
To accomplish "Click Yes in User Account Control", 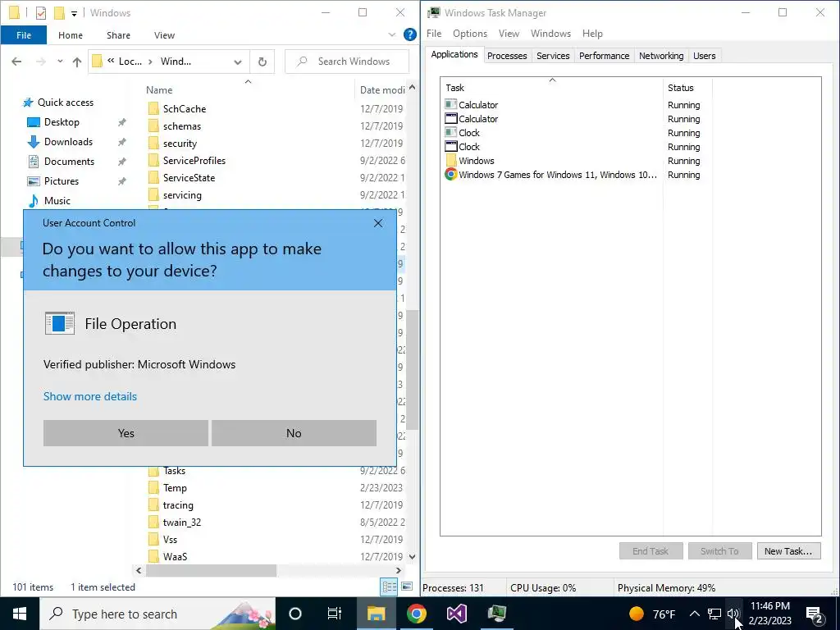I will coord(126,433).
